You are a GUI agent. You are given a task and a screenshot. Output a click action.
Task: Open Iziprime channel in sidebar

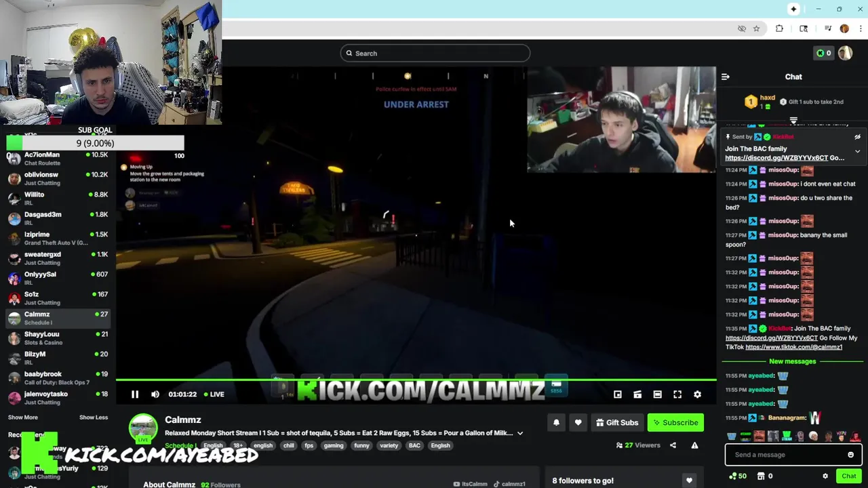(x=57, y=239)
